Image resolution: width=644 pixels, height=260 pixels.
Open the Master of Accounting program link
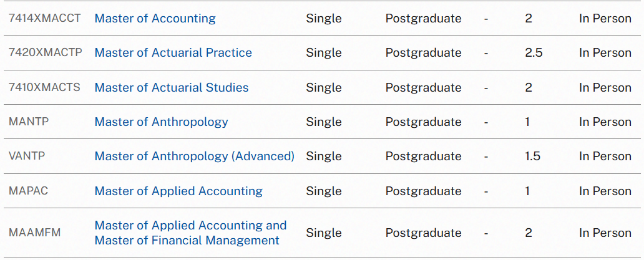pyautogui.click(x=155, y=19)
